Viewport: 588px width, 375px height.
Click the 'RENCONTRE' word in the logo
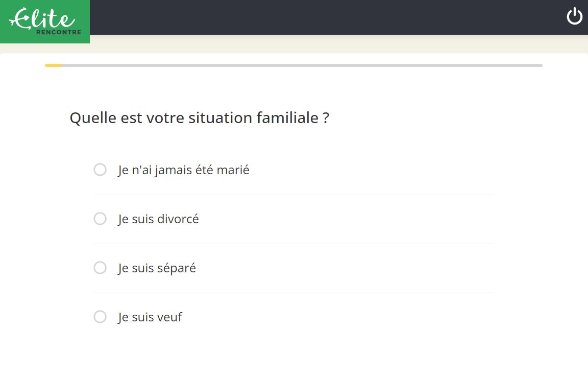(x=59, y=32)
